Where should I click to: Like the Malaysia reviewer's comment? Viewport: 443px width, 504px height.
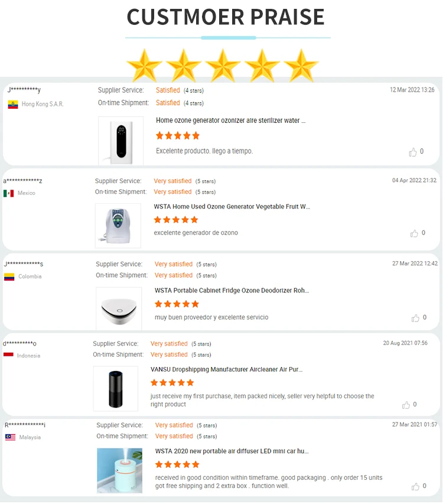[415, 486]
